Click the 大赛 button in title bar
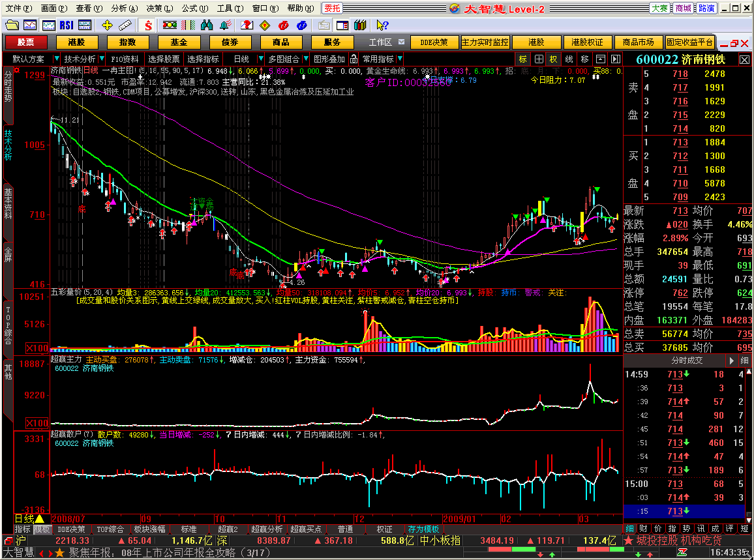This screenshot has height=560, width=754. (659, 8)
